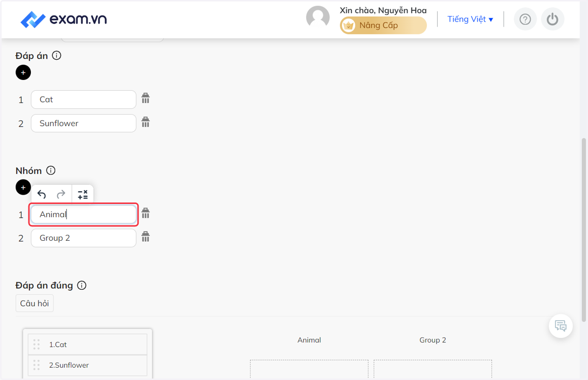Click the power logout icon
The image size is (588, 380).
(553, 19)
